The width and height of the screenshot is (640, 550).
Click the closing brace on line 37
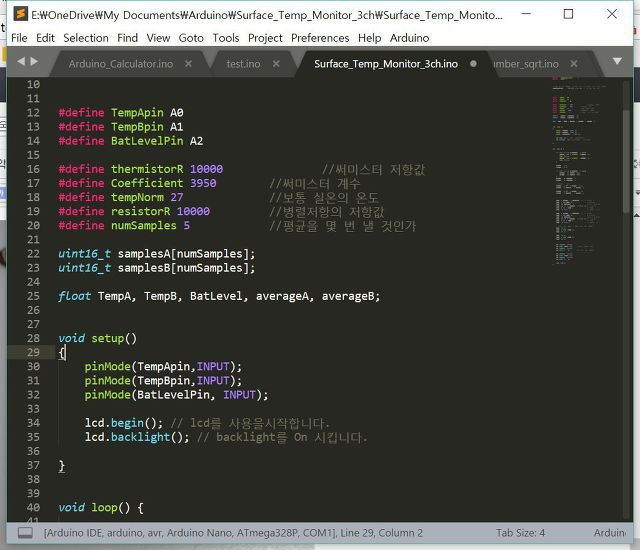[x=62, y=466]
